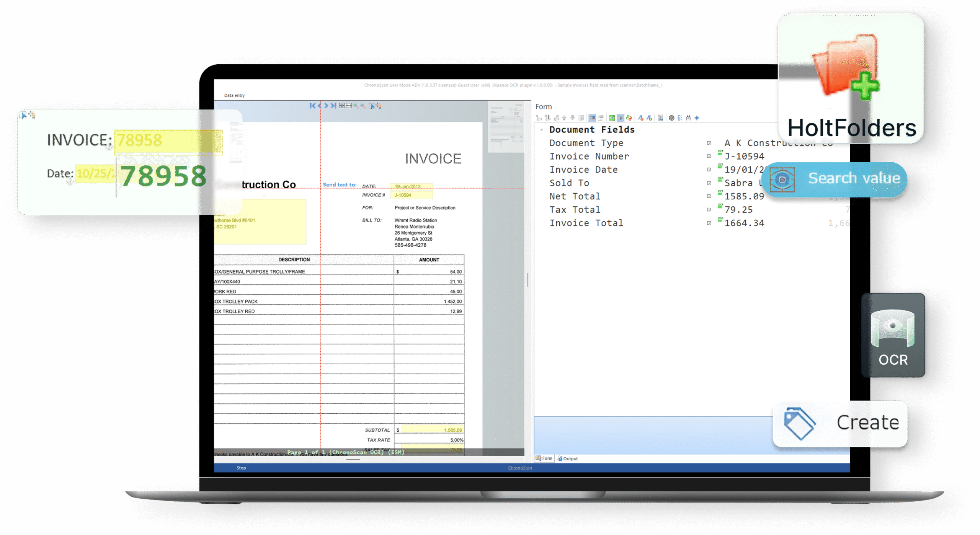Click the OCR tile
The image size is (980, 535).
pos(893,335)
